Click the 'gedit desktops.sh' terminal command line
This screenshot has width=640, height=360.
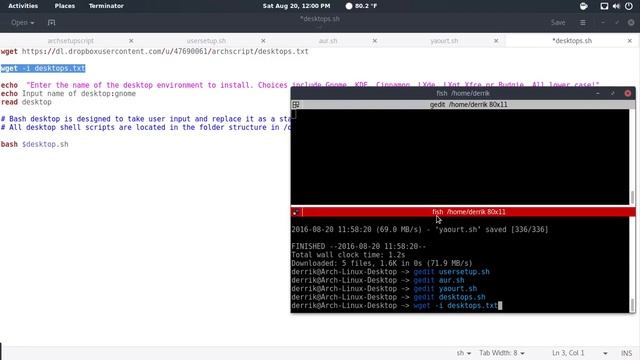click(x=388, y=297)
